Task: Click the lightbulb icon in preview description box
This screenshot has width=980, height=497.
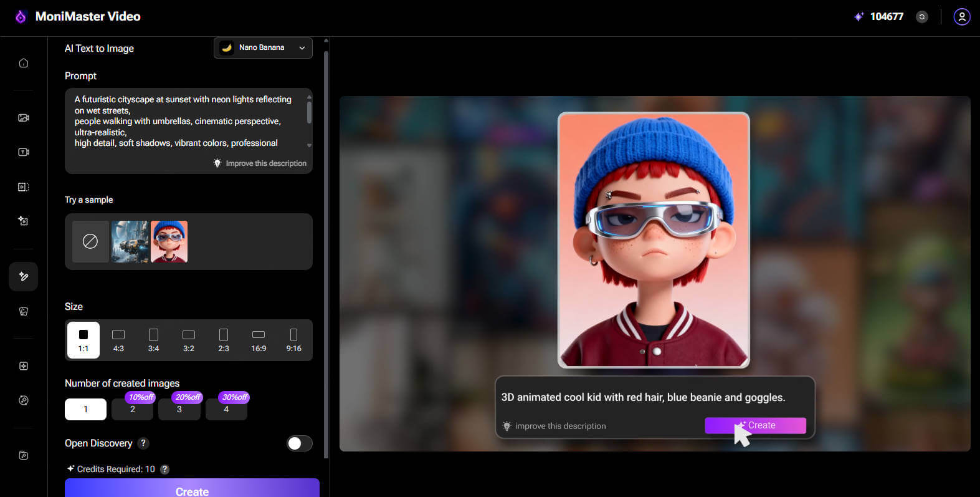Action: click(507, 426)
